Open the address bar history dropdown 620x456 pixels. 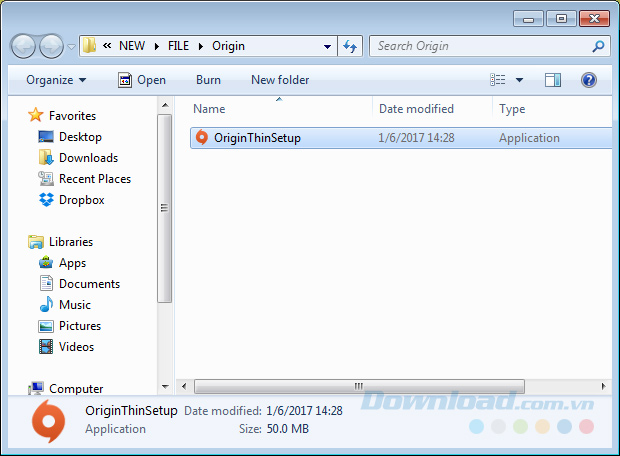[327, 46]
